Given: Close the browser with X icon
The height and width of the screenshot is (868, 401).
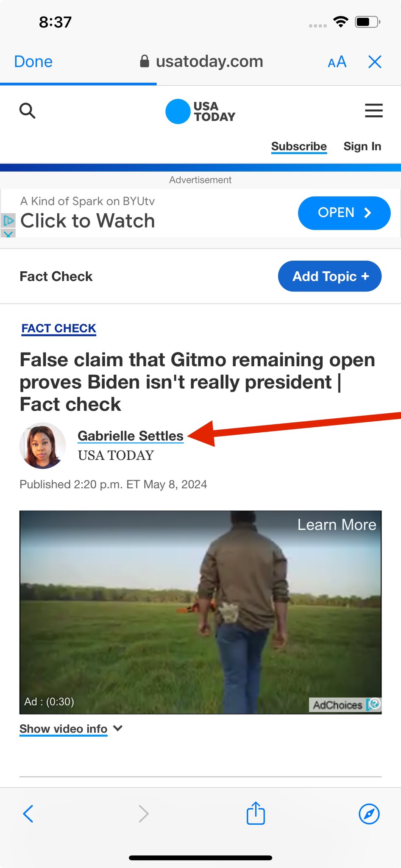Looking at the screenshot, I should click(x=375, y=62).
